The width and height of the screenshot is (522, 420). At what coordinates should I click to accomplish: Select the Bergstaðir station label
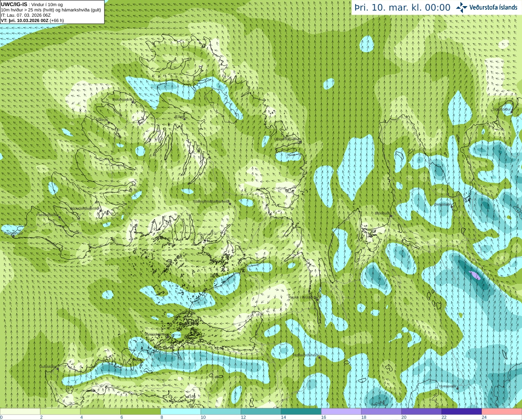(x=442, y=204)
